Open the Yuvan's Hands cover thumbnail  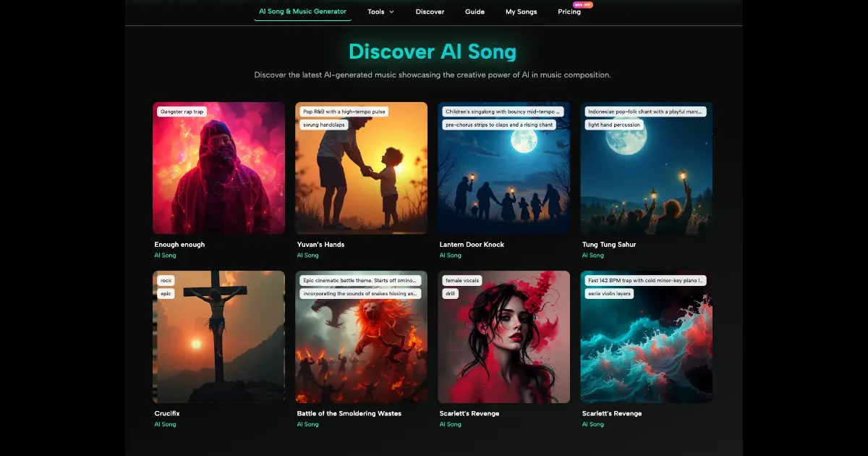361,168
